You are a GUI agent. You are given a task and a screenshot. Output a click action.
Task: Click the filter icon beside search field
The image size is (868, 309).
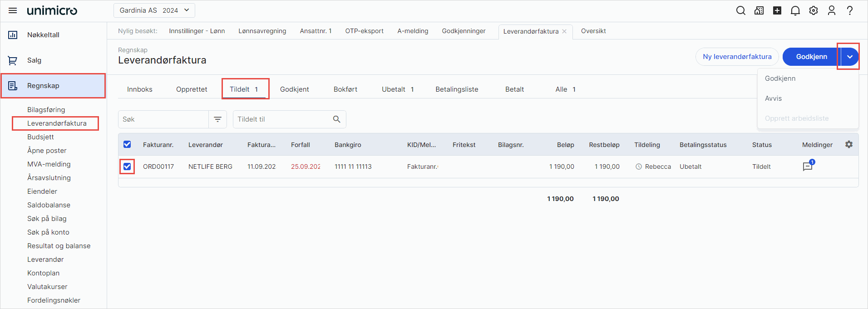(218, 119)
